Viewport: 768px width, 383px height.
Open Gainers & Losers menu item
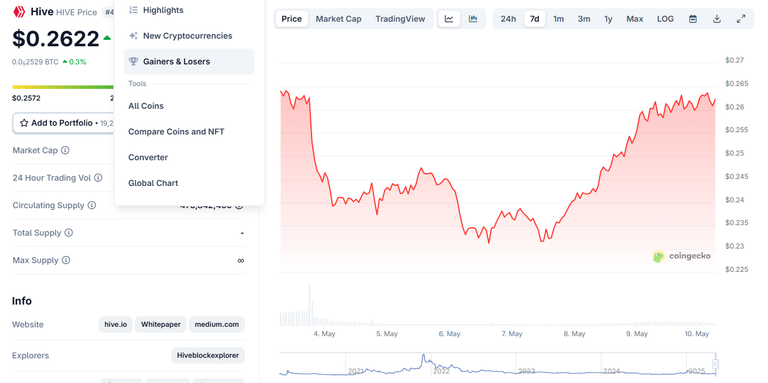189,61
